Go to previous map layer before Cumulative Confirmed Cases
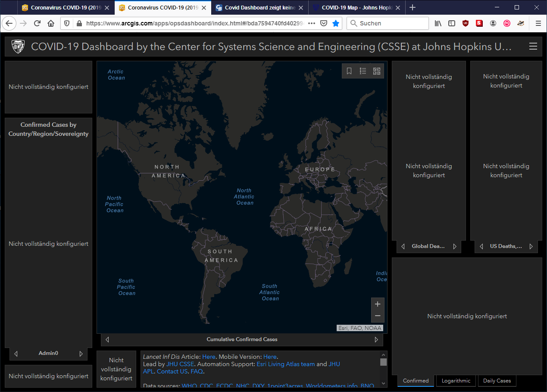 point(107,339)
